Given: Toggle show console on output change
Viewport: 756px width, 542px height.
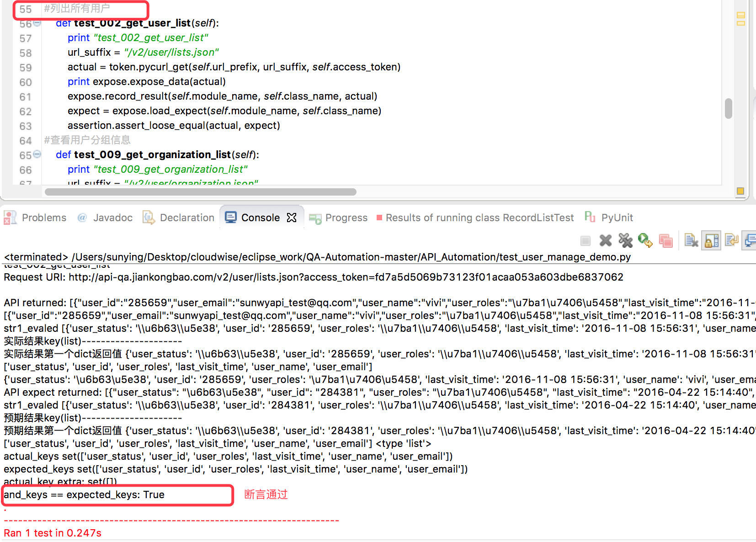Looking at the screenshot, I should [750, 240].
